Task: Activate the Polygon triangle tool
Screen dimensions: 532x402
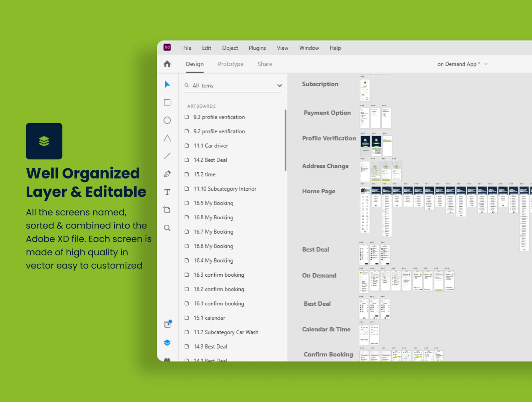Action: click(167, 138)
